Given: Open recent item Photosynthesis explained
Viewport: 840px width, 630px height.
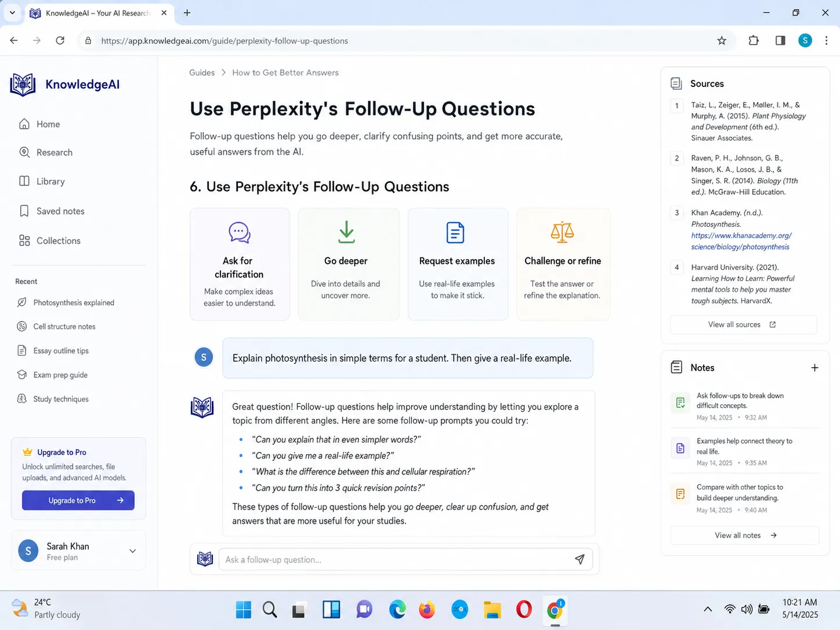Looking at the screenshot, I should point(66,303).
